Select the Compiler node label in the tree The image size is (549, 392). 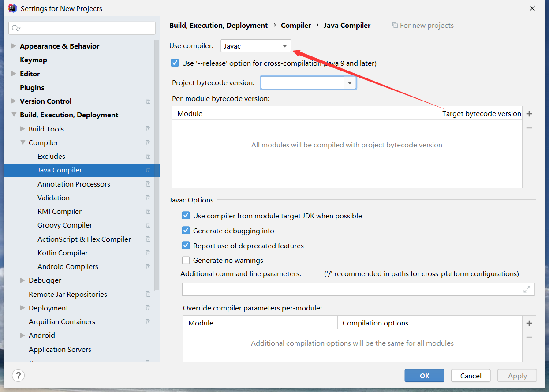(44, 142)
